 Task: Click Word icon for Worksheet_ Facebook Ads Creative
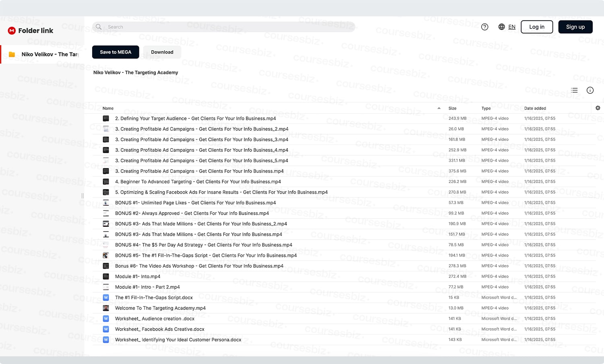(x=106, y=329)
